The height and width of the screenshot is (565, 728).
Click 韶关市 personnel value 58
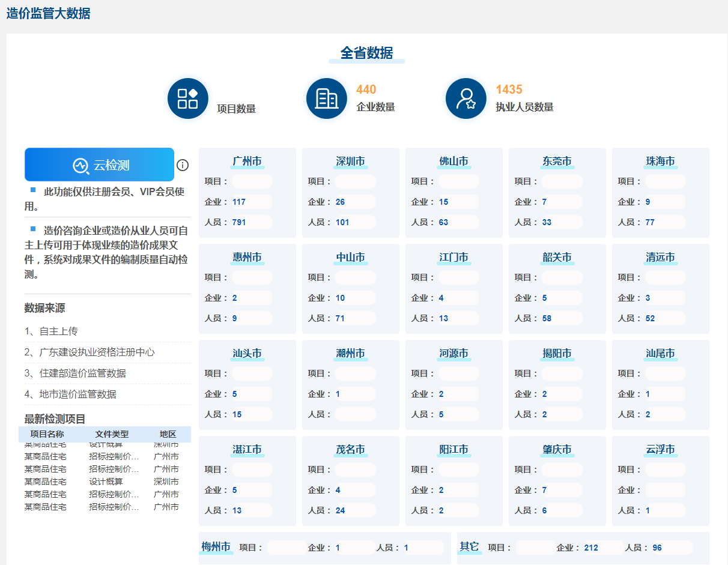click(547, 318)
